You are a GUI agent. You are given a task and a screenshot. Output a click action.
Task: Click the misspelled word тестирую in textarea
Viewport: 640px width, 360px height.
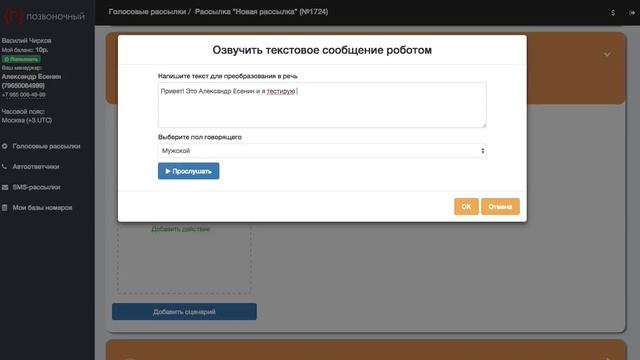coord(281,91)
